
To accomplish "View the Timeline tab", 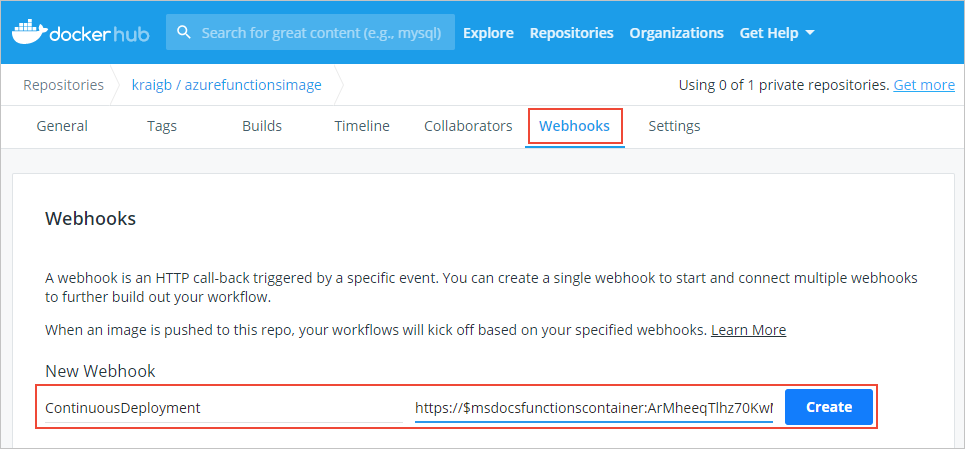I will pos(362,126).
